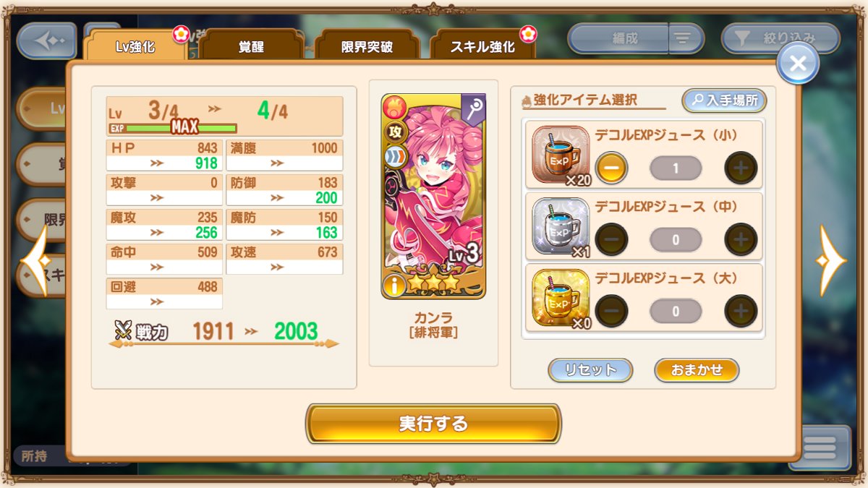Tap the silver medium EXP juice mug icon
The image size is (868, 488).
coord(561,226)
